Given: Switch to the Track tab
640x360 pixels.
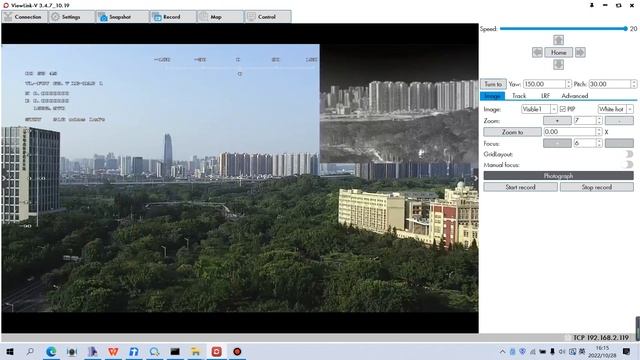Looking at the screenshot, I should click(x=519, y=96).
